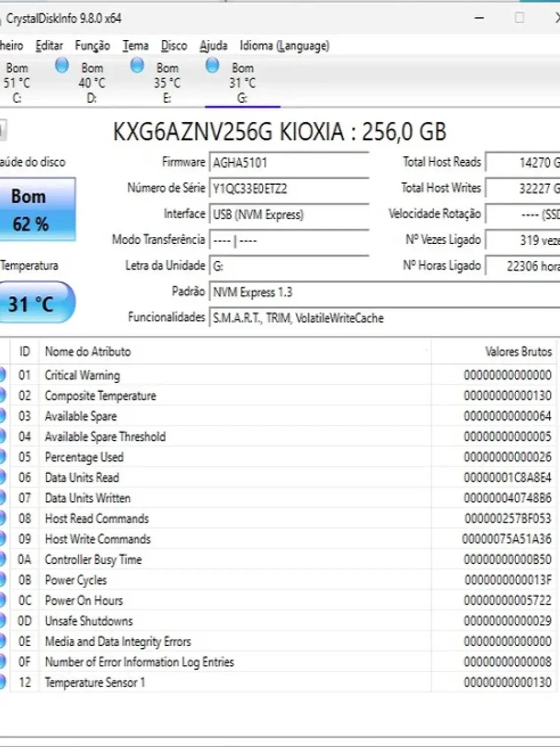Click raw value 0000004074886
The height and width of the screenshot is (747, 560).
pos(507,498)
